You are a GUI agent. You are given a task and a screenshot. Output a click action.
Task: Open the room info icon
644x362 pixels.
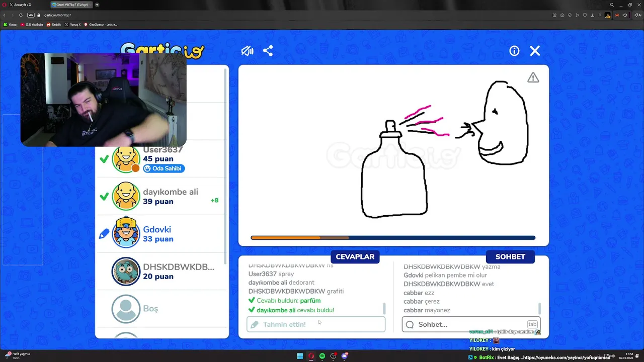514,51
